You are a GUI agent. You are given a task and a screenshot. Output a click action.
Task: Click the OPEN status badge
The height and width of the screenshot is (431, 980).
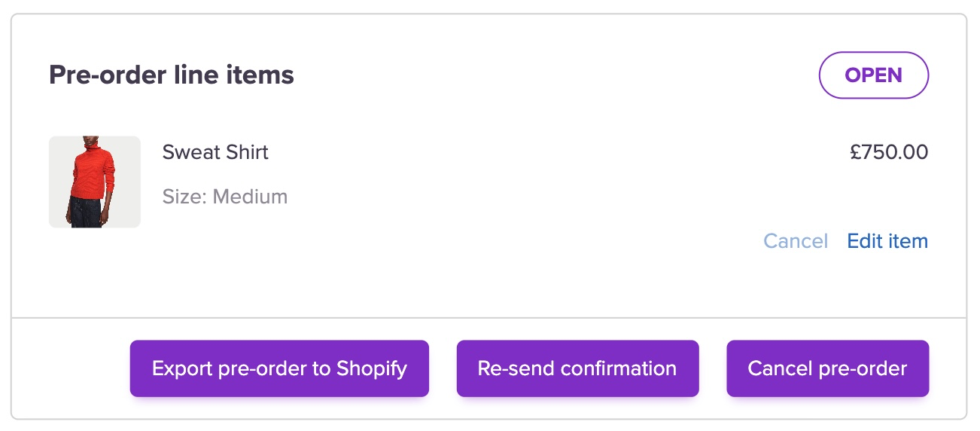873,75
